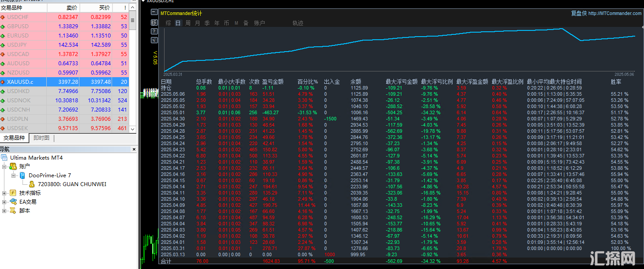Click the up arrow icon beside GBPUSD
The image size is (644, 269).
(3, 26)
